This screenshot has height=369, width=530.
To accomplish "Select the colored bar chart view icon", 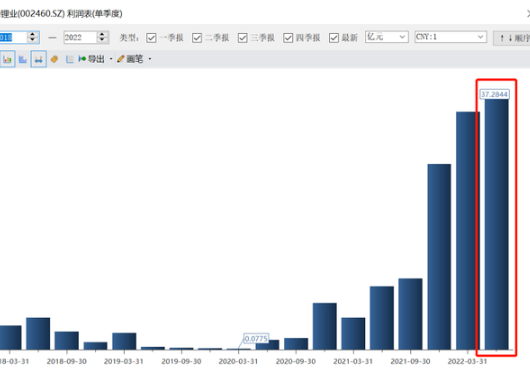I will coord(7,59).
